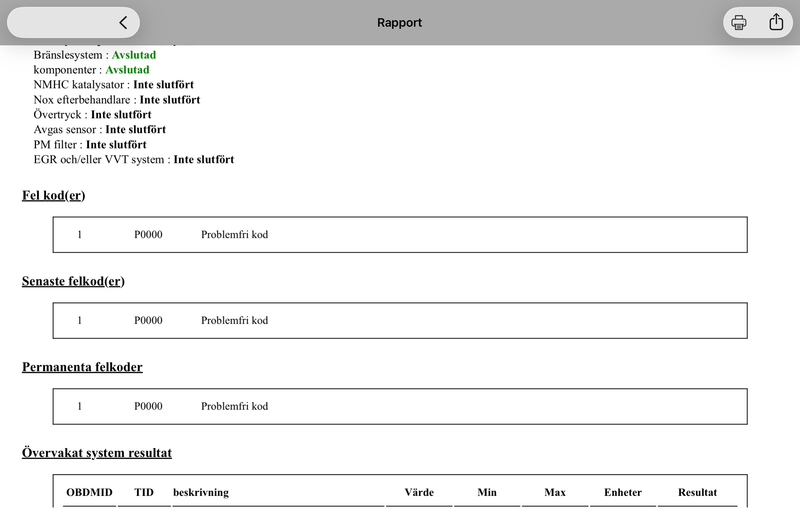Tap the back chevron icon
The height and width of the screenshot is (525, 800).
pos(123,22)
